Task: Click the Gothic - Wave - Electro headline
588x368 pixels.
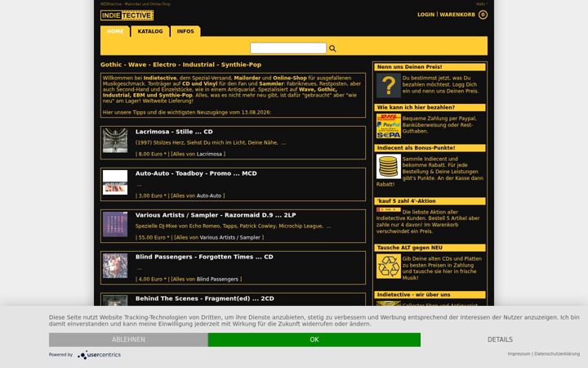Action: point(180,65)
